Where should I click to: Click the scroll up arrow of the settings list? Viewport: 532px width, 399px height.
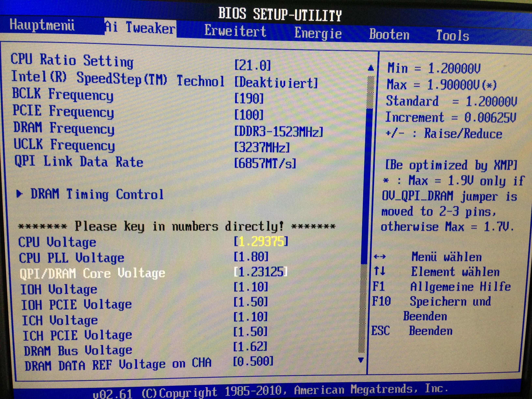[x=371, y=68]
